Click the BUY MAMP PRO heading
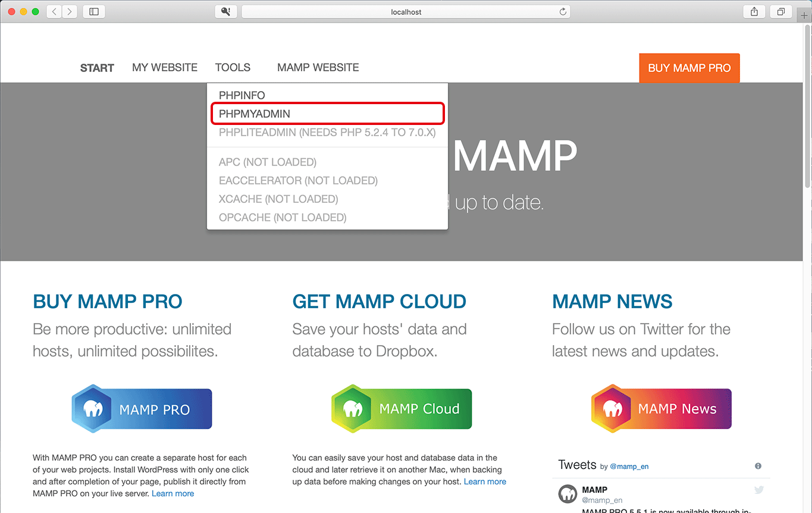 click(108, 302)
